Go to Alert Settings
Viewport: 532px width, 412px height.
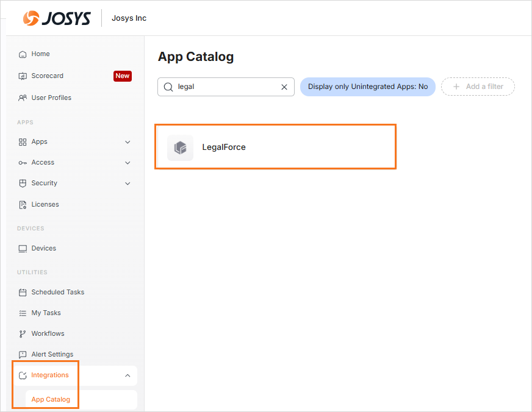[52, 355]
